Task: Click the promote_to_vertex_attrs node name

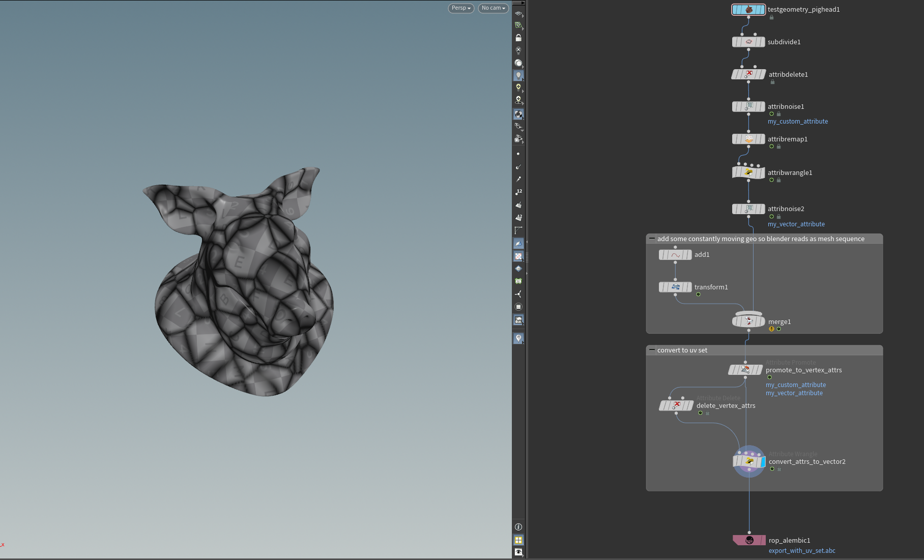Action: pyautogui.click(x=803, y=370)
